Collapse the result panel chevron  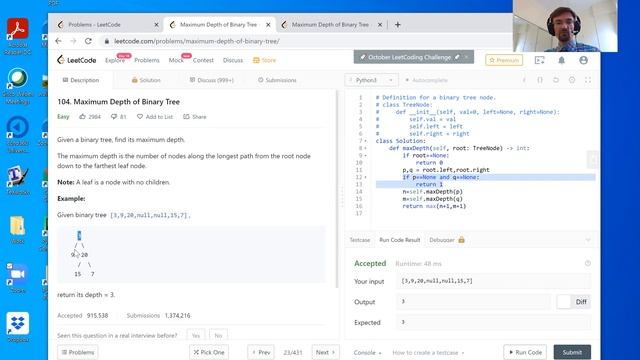point(588,240)
